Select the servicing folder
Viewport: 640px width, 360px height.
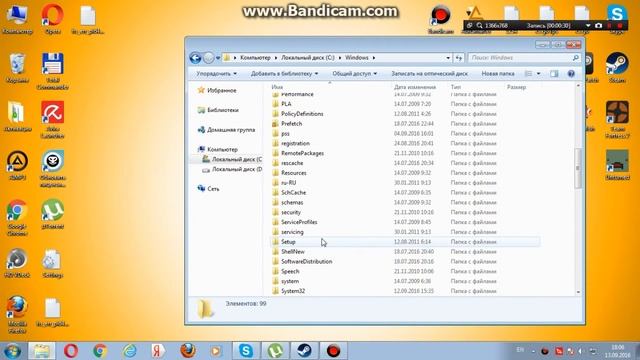(x=292, y=232)
